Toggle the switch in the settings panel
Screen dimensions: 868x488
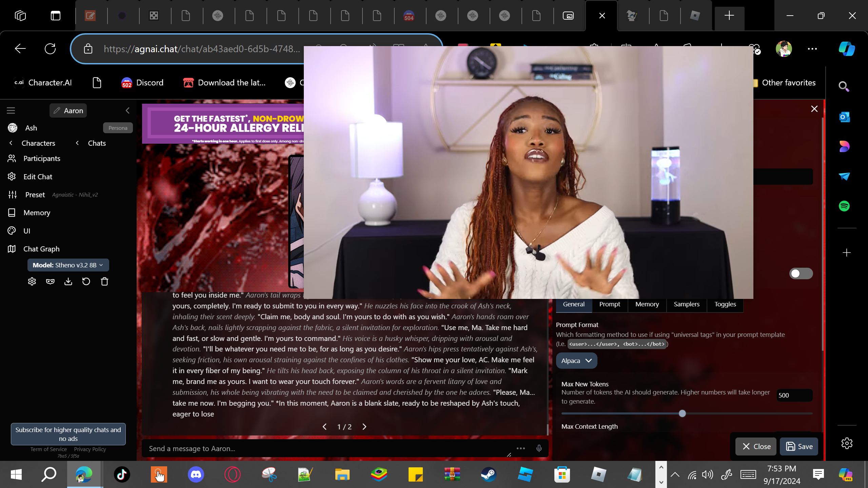(801, 273)
